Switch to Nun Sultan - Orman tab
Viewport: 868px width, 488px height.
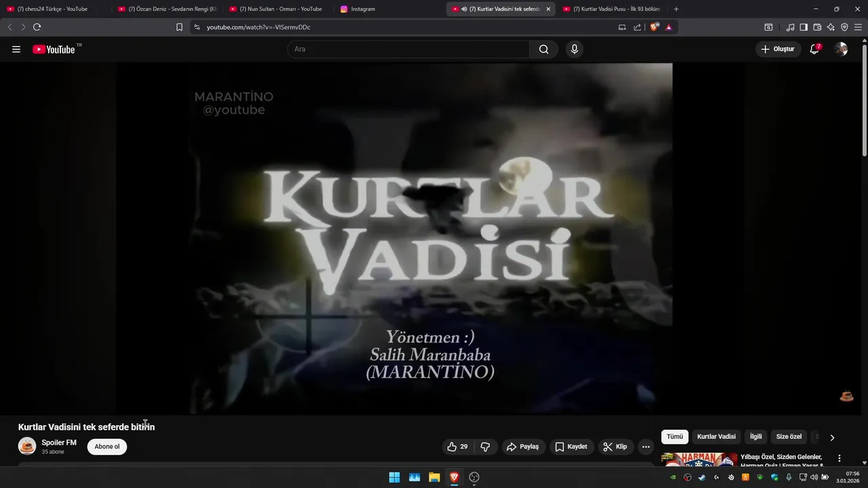coord(279,9)
